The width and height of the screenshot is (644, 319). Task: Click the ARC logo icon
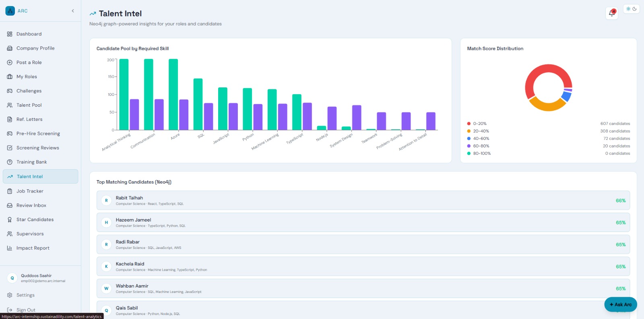click(10, 11)
